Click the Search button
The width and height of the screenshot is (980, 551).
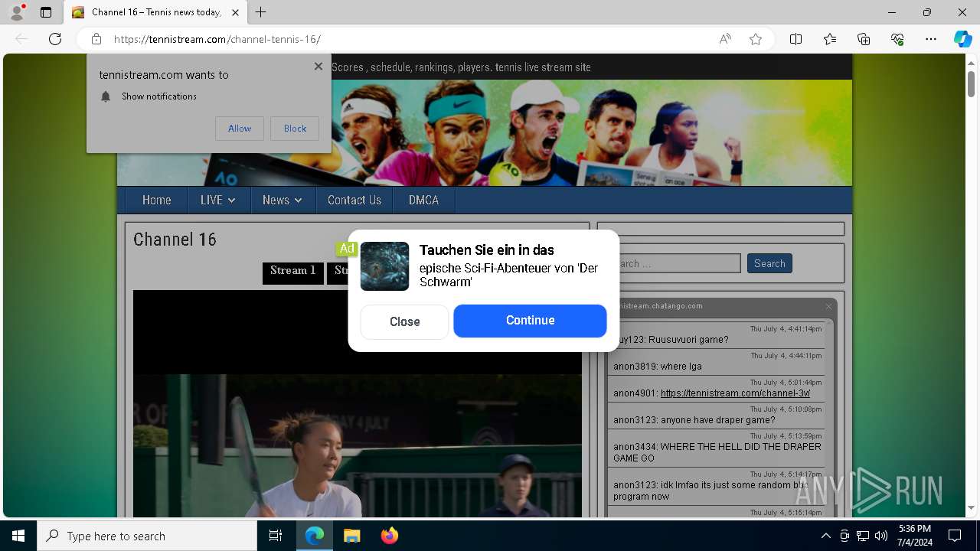pos(769,263)
